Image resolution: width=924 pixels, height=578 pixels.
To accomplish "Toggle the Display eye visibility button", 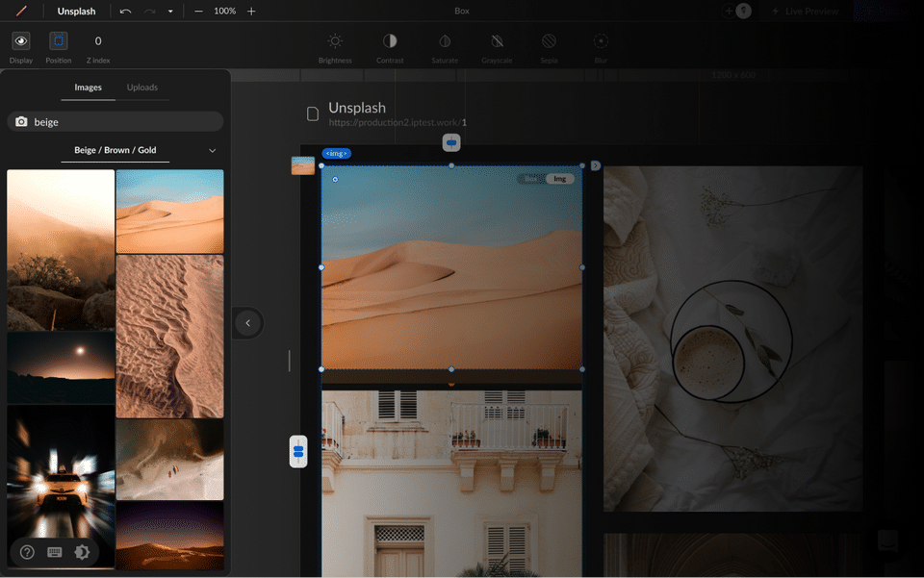I will coord(21,41).
